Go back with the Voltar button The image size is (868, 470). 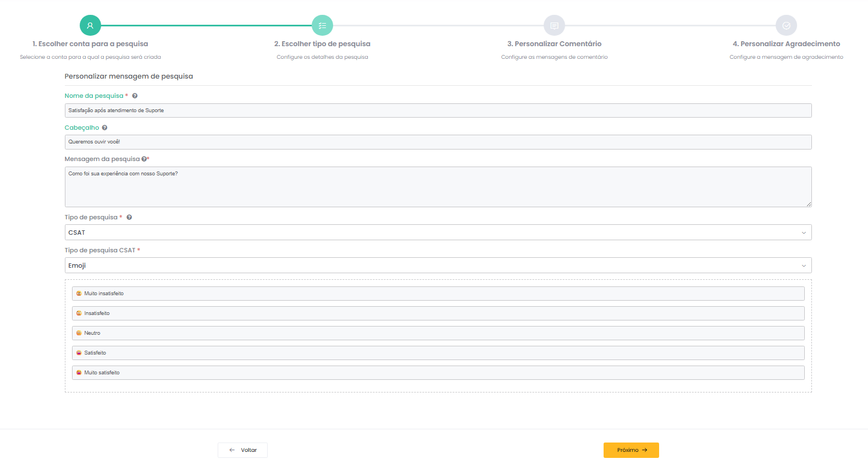click(242, 450)
